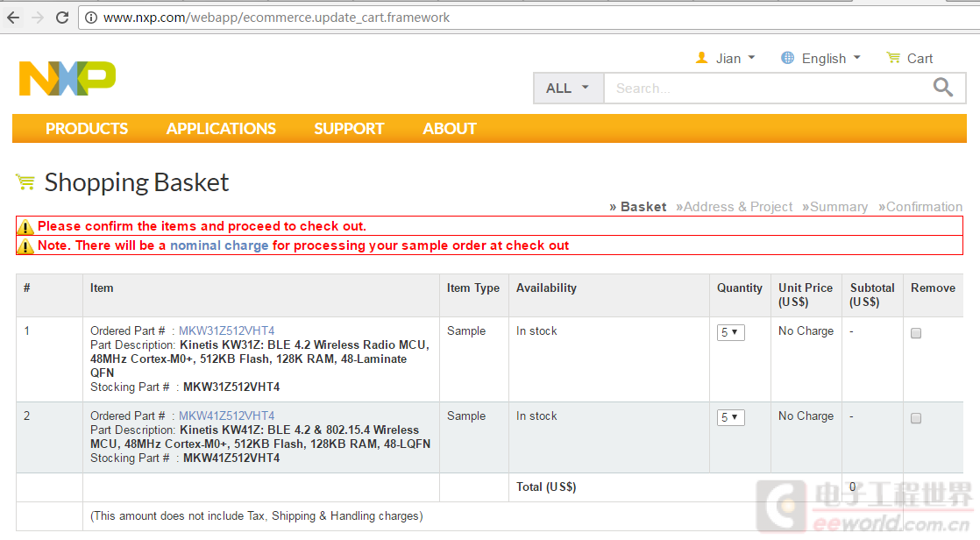This screenshot has width=980, height=540.
Task: Click the warning icon beside 'Please confirm' message
Action: coord(25,226)
